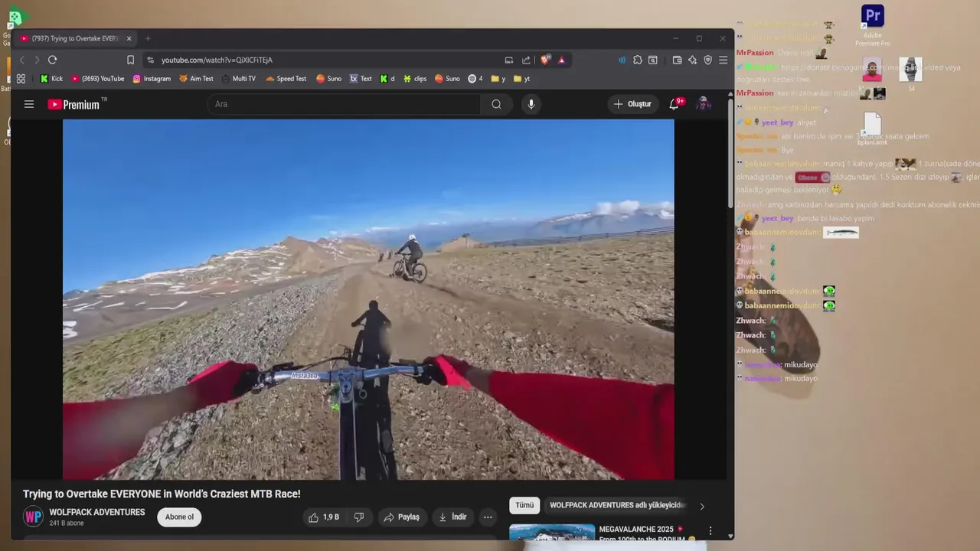Screen dimensions: 980x551
Task: Click the Paylaş share button
Action: click(x=402, y=517)
